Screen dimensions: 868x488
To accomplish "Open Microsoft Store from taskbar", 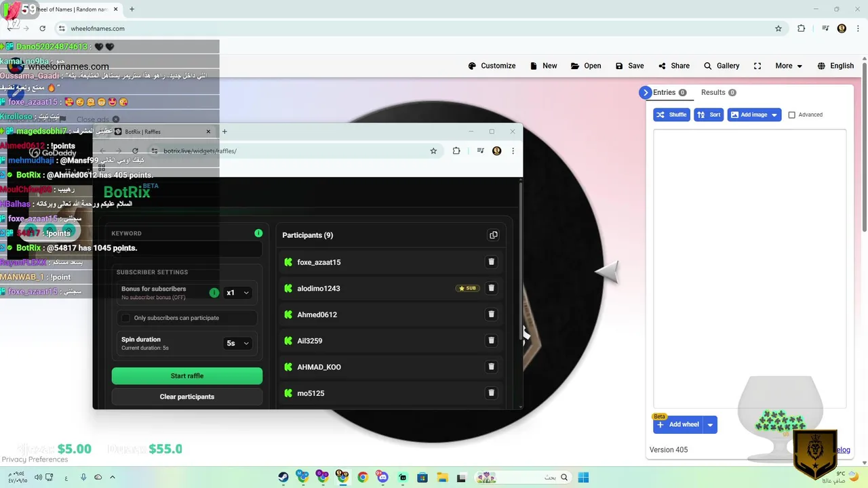I will point(422,477).
